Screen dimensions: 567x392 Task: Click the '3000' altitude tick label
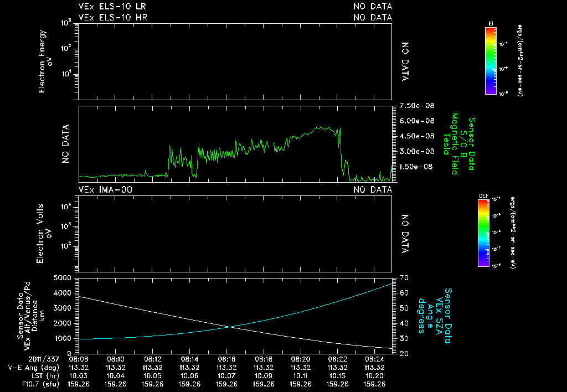pyautogui.click(x=62, y=308)
